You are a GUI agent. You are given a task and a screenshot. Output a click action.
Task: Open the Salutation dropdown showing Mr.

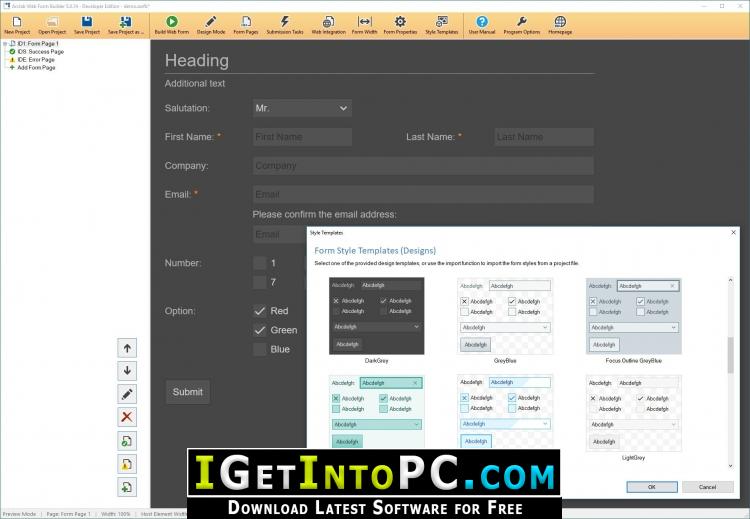[302, 108]
